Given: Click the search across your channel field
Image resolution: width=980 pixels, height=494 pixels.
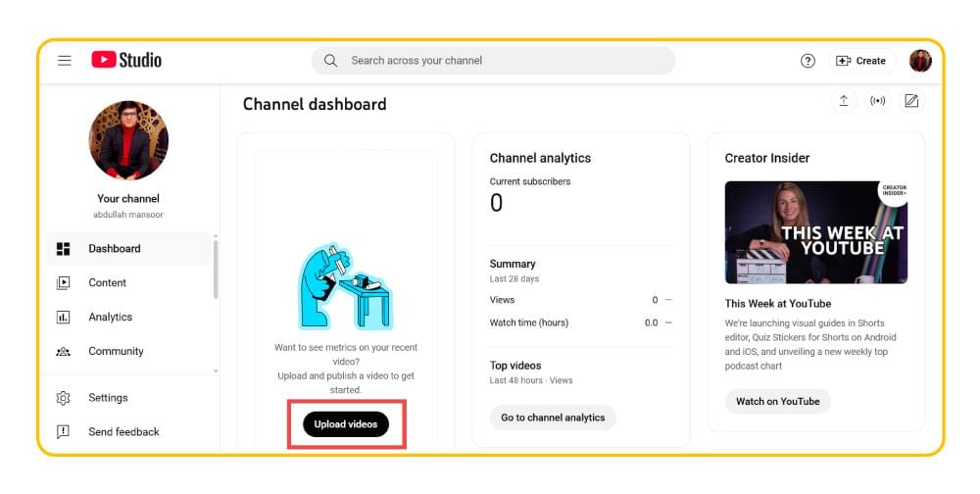Looking at the screenshot, I should pyautogui.click(x=494, y=61).
